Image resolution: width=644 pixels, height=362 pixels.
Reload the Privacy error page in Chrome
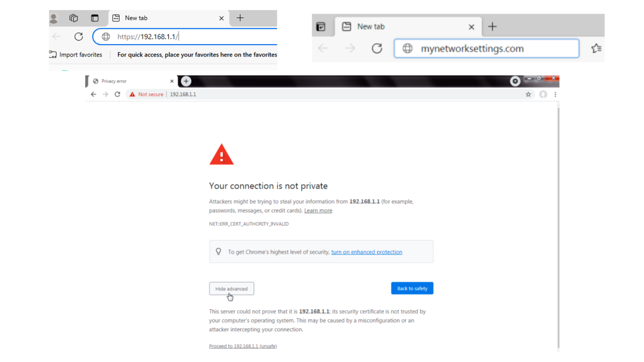pos(117,94)
